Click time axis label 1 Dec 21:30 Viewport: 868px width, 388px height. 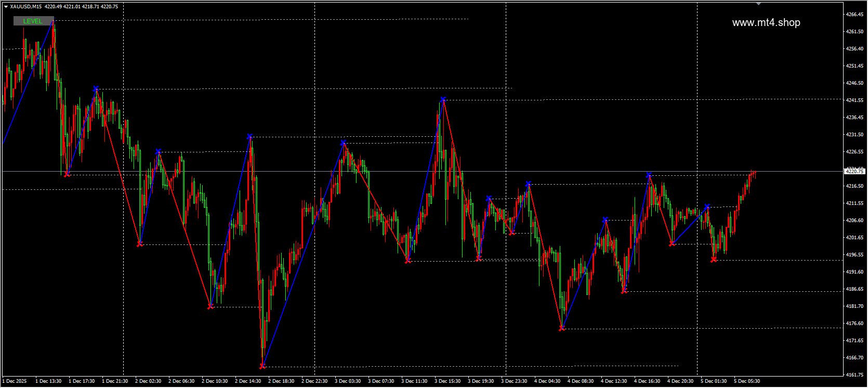[115, 381]
